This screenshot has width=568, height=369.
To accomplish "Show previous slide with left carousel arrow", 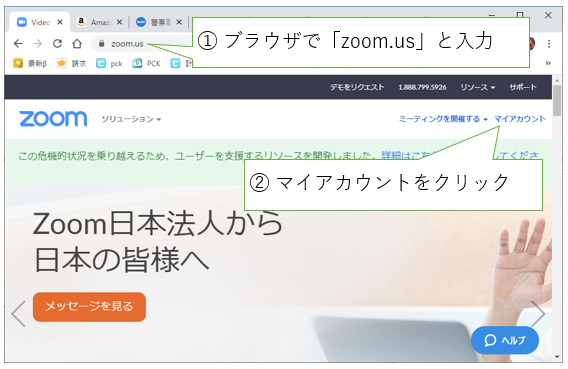I will [x=18, y=314].
